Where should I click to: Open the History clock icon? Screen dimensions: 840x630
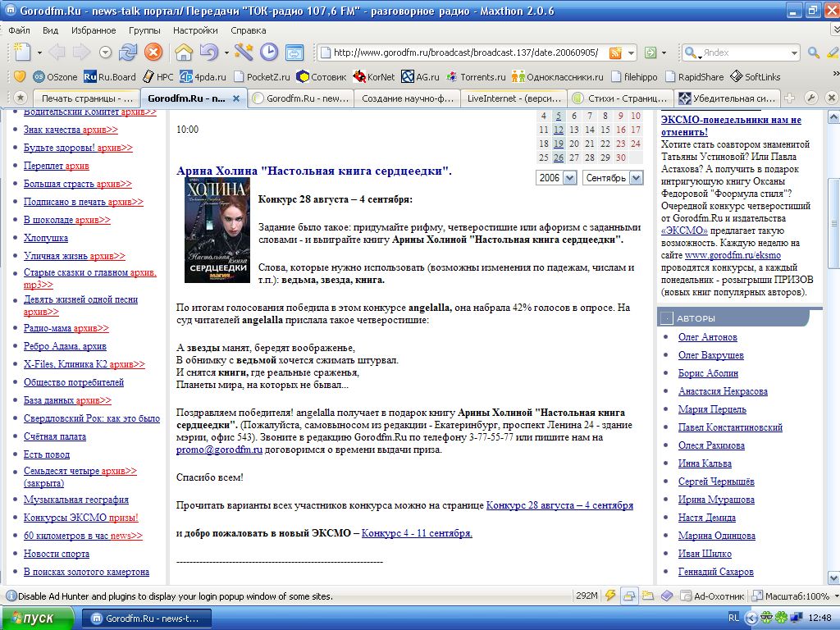tap(268, 52)
